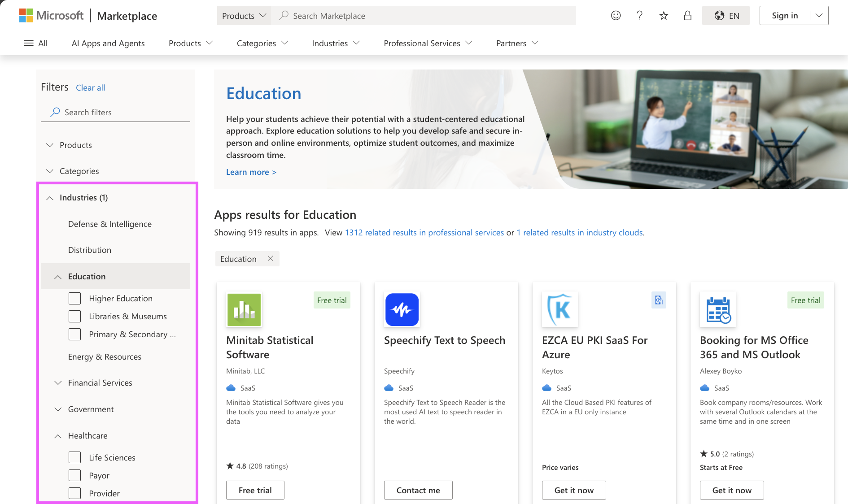Screen dimensions: 848x504
Task: Click the help question mark icon
Action: coord(640,16)
